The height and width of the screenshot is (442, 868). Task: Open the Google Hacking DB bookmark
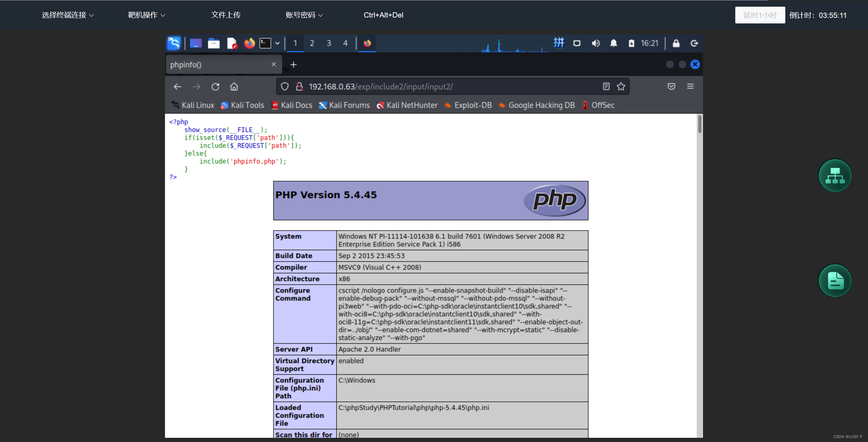[537, 105]
